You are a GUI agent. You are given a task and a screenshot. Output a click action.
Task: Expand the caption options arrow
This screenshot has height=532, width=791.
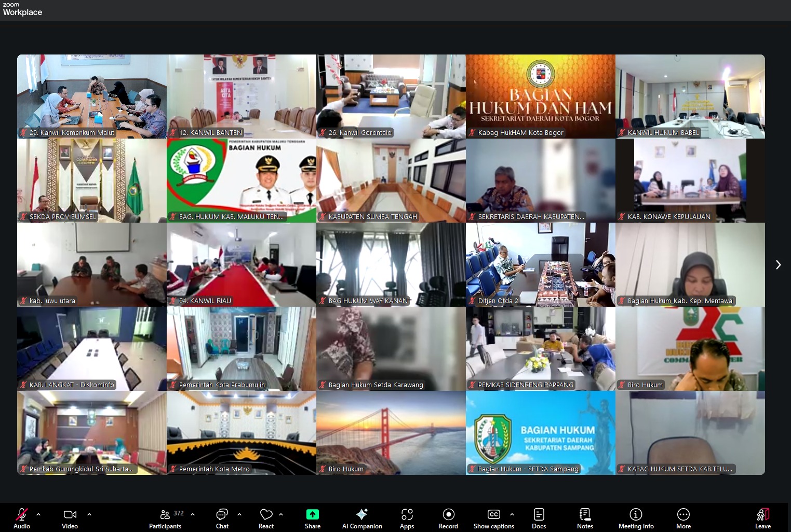pyautogui.click(x=512, y=514)
